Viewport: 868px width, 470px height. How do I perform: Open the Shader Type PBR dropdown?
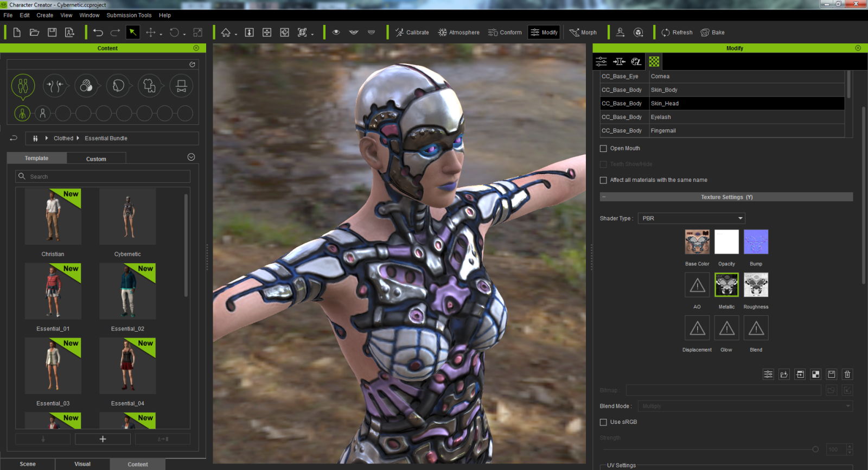pyautogui.click(x=692, y=218)
